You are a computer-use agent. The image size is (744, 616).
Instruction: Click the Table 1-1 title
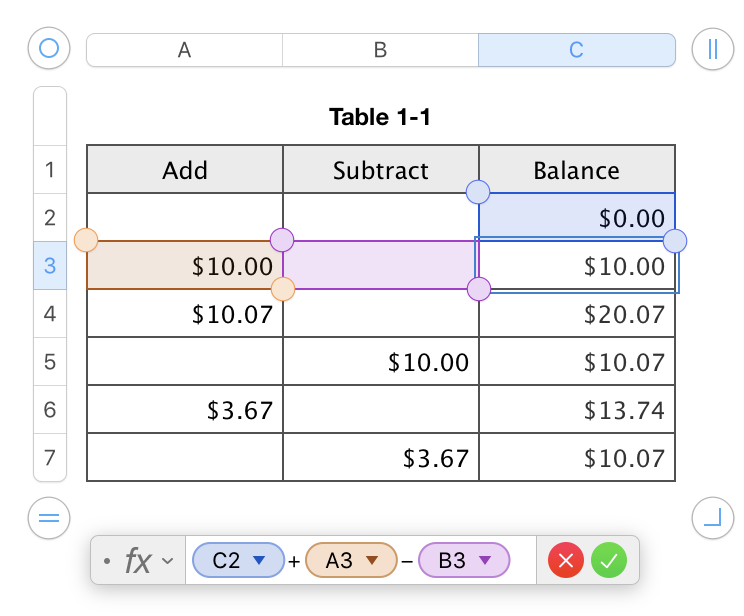click(380, 118)
